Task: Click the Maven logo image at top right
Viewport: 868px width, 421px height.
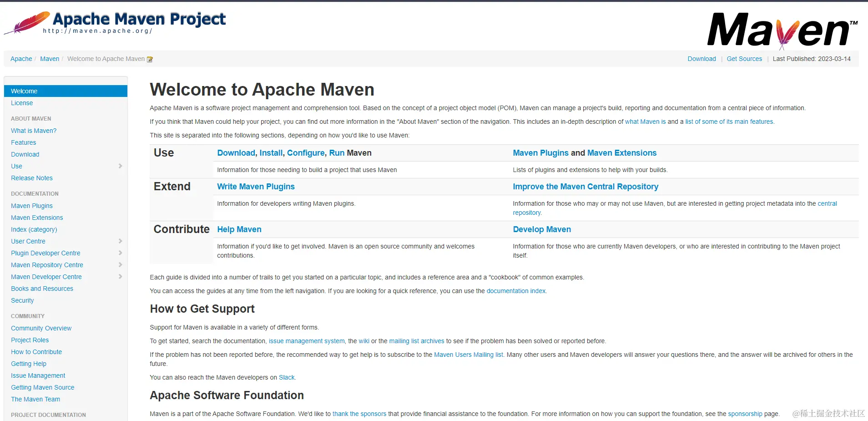Action: coord(782,30)
